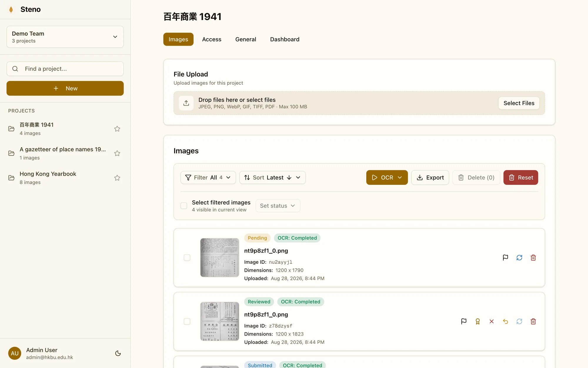Check the box for Pending image nu2ayyjl
The image size is (588, 368).
point(187,258)
